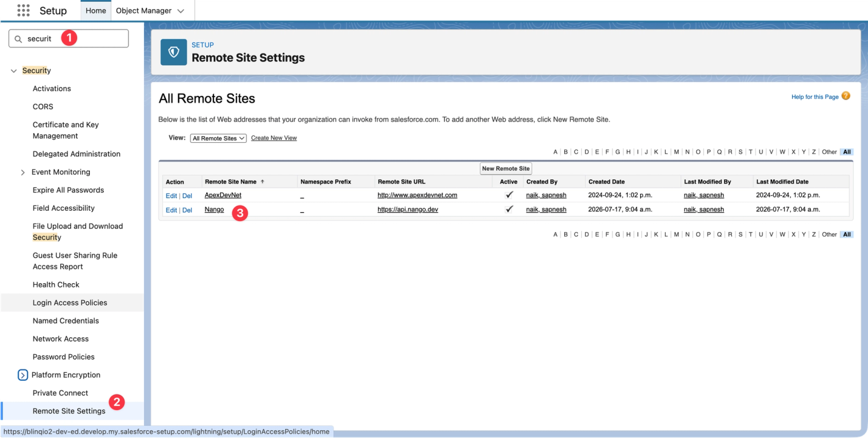868x438 pixels.
Task: Open Last Modified By user in Nango row
Action: (703, 210)
